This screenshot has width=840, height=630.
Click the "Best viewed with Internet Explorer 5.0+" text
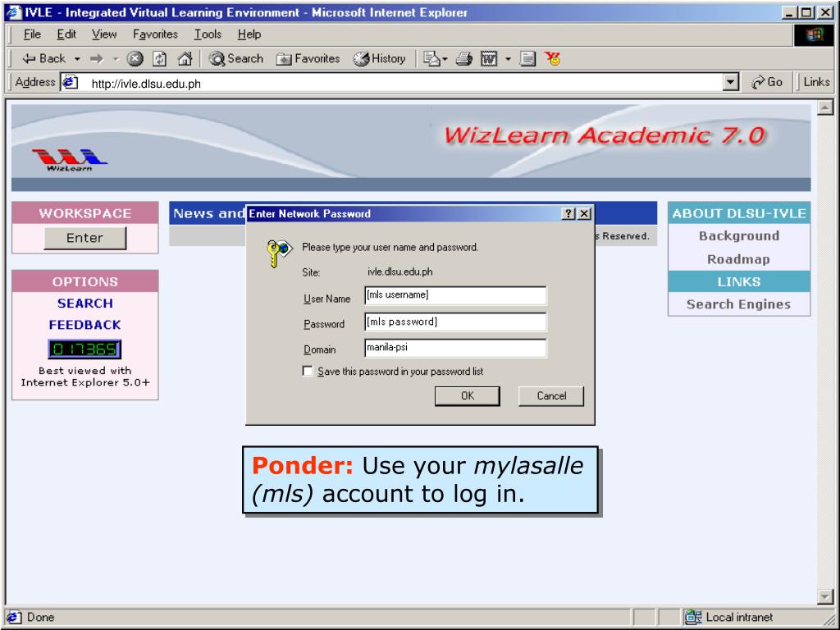85,376
